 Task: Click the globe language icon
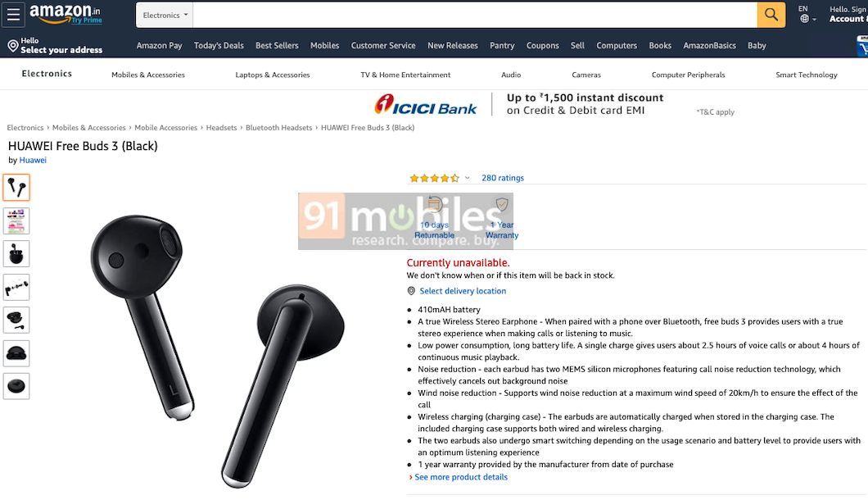tap(804, 19)
